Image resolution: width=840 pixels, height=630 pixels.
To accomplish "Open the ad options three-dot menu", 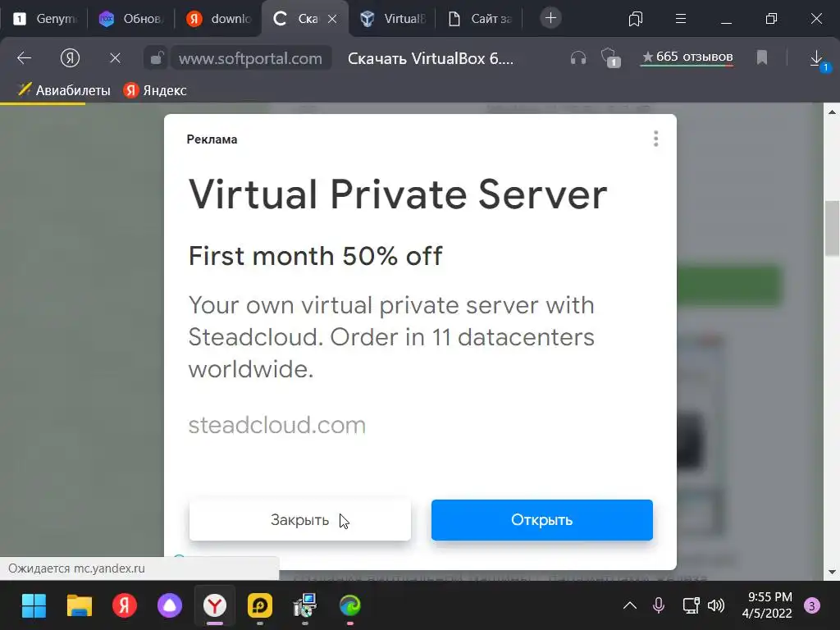I will pos(655,139).
